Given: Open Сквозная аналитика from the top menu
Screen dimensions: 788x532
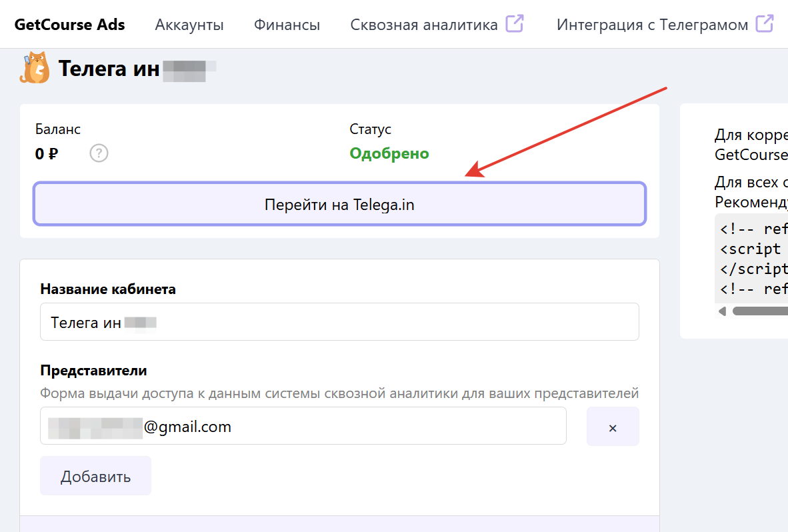Looking at the screenshot, I should (424, 24).
